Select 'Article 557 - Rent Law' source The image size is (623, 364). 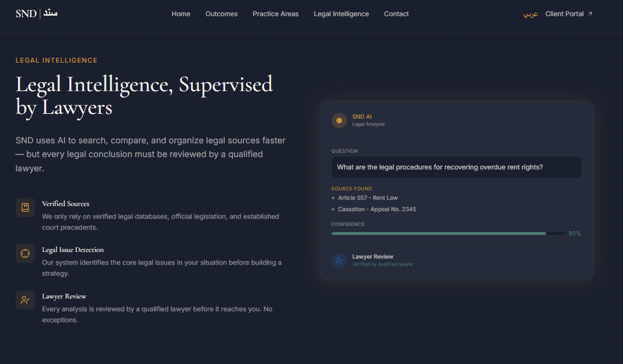(368, 198)
